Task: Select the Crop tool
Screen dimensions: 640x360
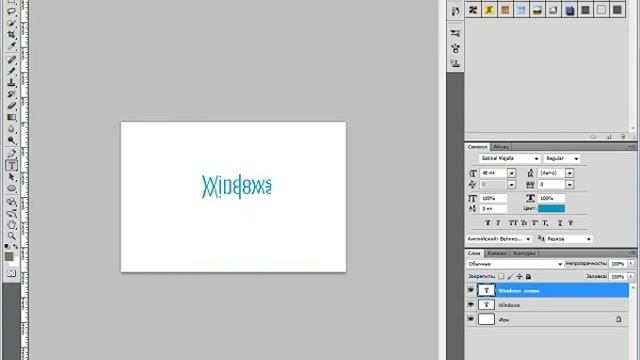Action: (x=12, y=34)
